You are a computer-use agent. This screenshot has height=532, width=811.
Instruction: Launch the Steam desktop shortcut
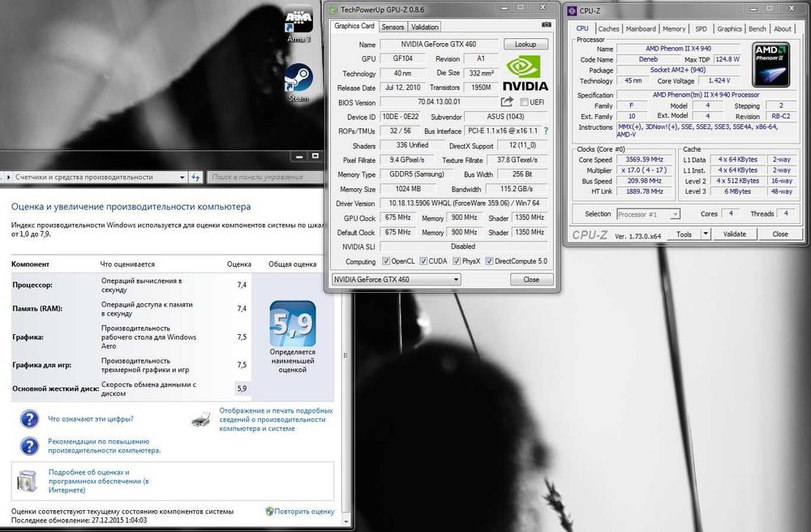pyautogui.click(x=298, y=83)
